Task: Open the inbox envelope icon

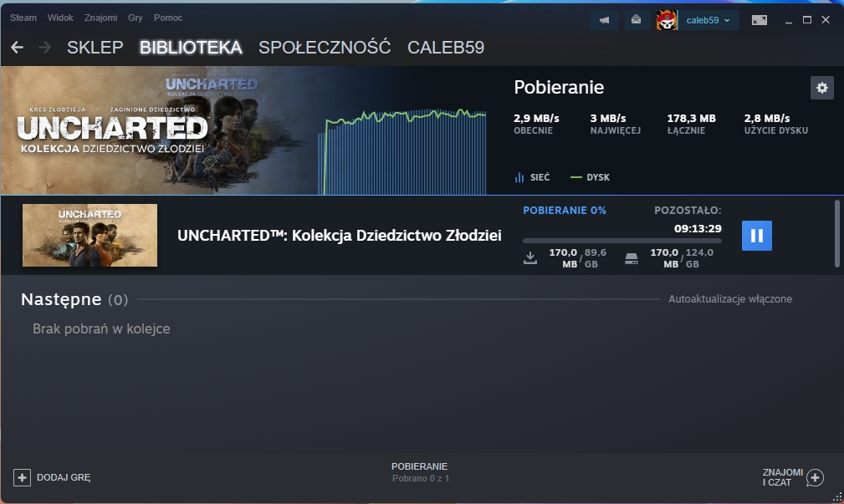Action: 636,20
